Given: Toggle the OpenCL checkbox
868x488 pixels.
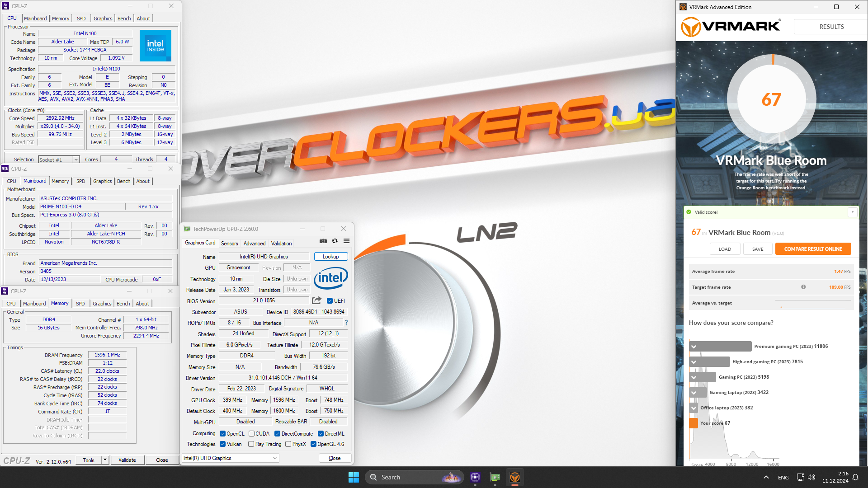Looking at the screenshot, I should (x=222, y=433).
